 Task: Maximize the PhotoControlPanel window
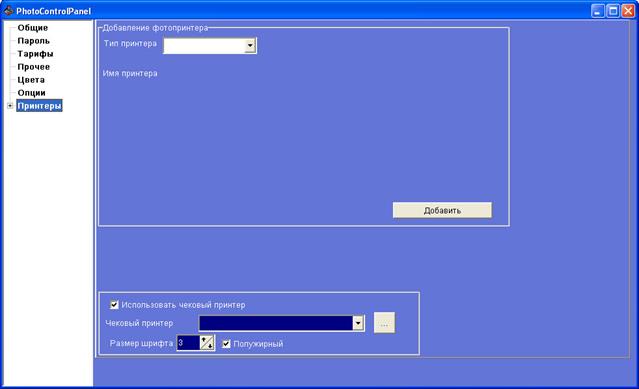[x=613, y=11]
